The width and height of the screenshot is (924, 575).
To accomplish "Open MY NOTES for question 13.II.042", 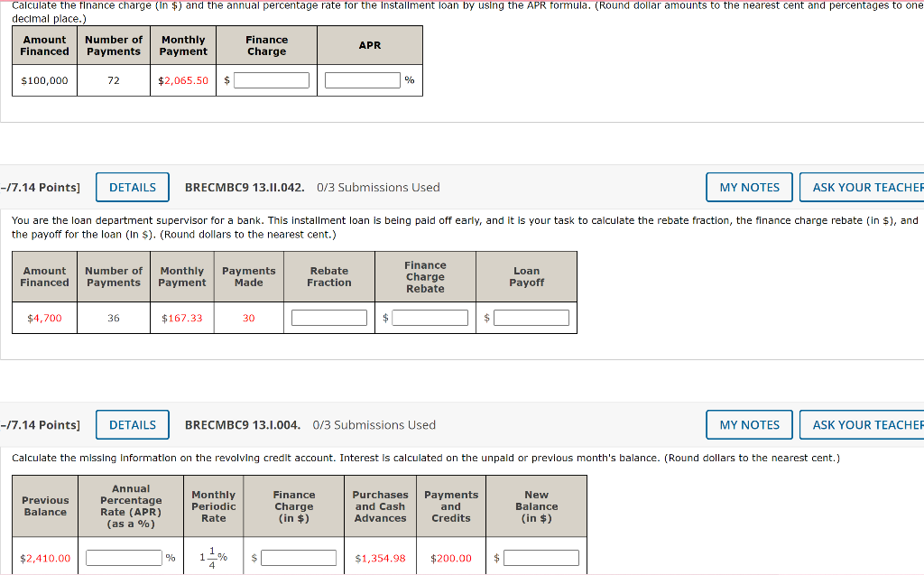I will [749, 187].
